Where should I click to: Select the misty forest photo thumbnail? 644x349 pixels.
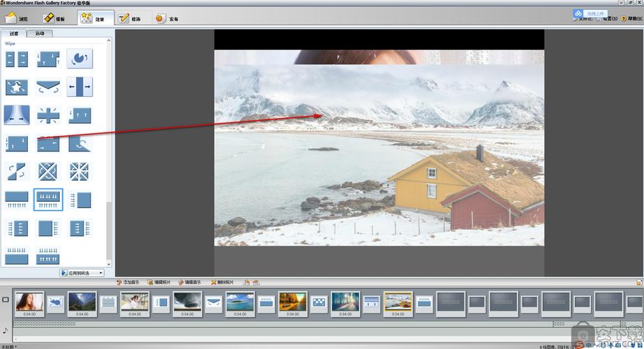[x=345, y=304]
